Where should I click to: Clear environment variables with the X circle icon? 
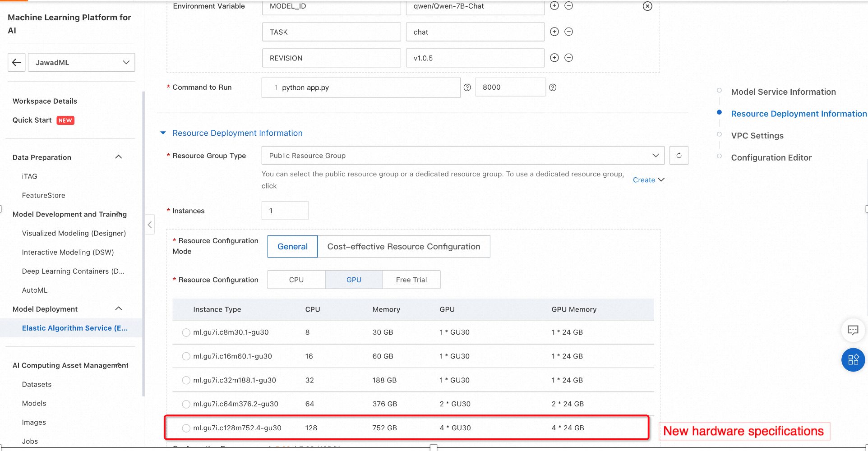click(647, 6)
